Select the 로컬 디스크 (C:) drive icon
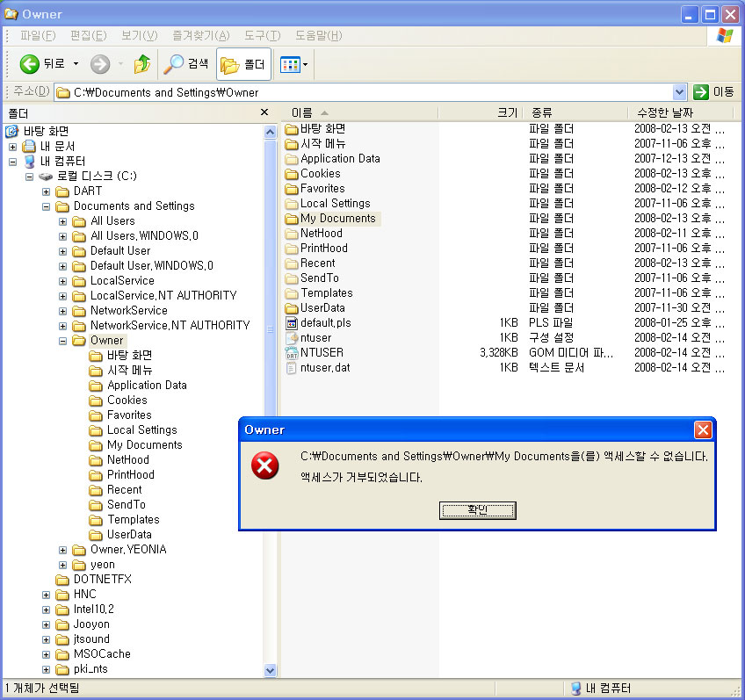745x700 pixels. [x=46, y=177]
